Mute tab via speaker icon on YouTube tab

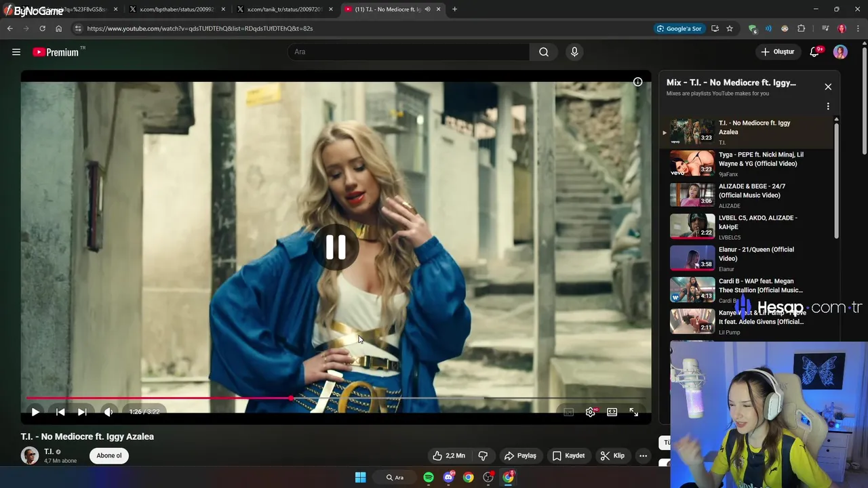point(427,9)
